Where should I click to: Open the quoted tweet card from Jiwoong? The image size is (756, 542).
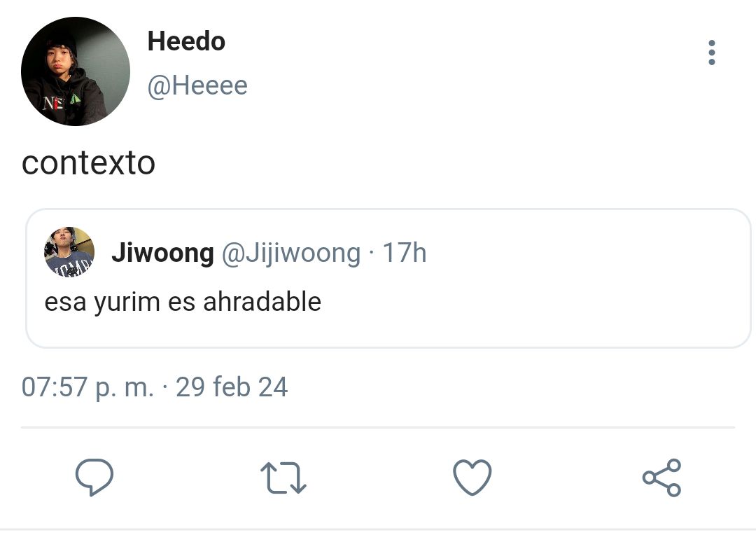coord(388,278)
